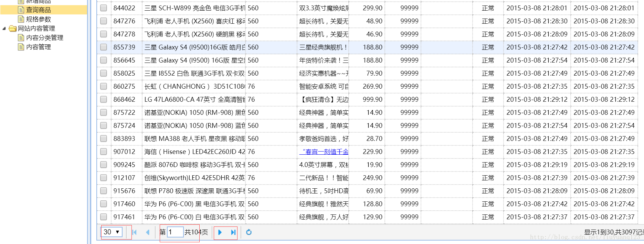Tick the checkbox for product 875724
644x244 pixels.
coord(104,125)
